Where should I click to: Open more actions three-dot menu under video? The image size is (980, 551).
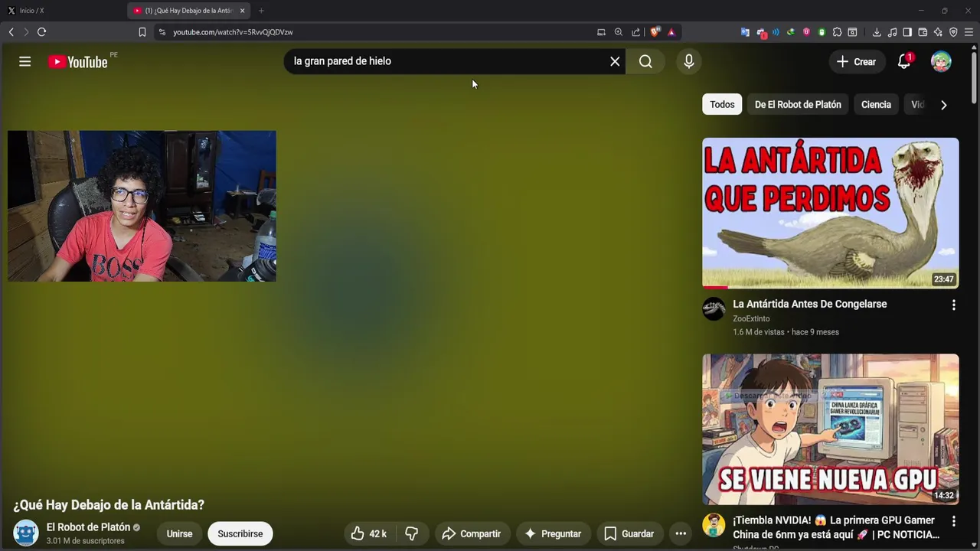[681, 533]
